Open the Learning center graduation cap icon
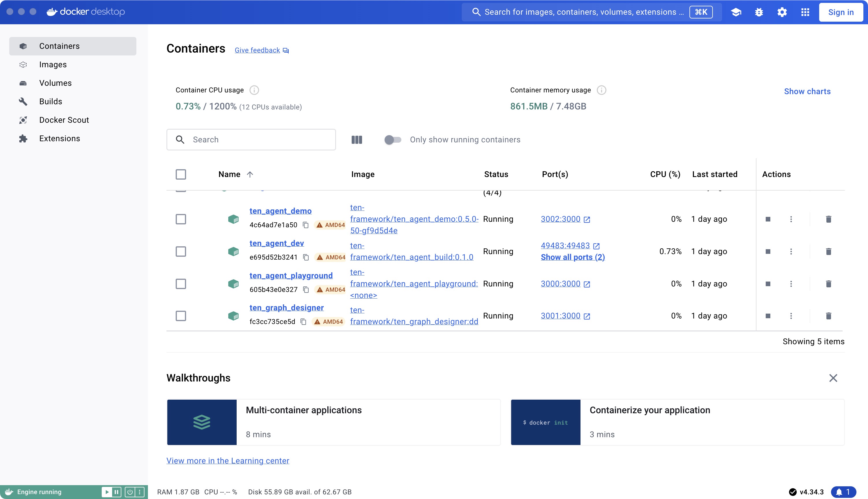This screenshot has width=868, height=499. pyautogui.click(x=736, y=12)
